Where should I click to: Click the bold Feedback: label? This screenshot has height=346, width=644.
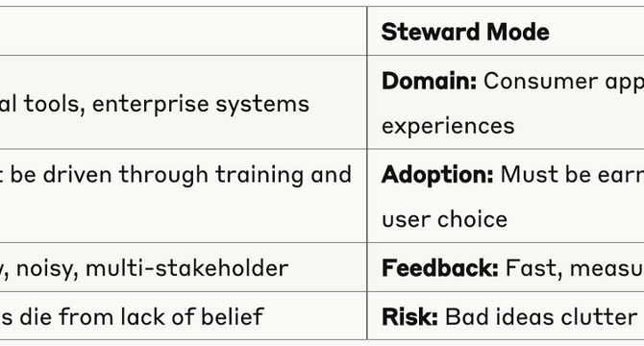[440, 268]
